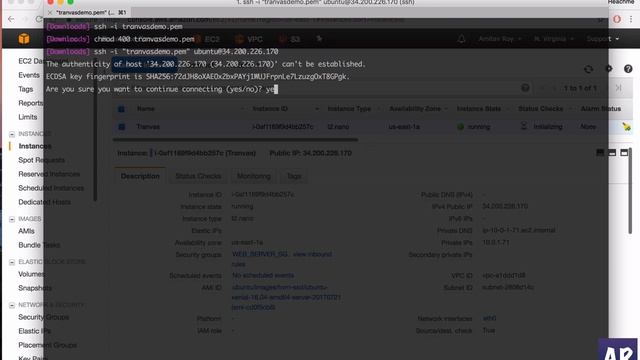Click the 'us-east-1a' availability zone cell
Screen dimensions: 640x360
404,127
